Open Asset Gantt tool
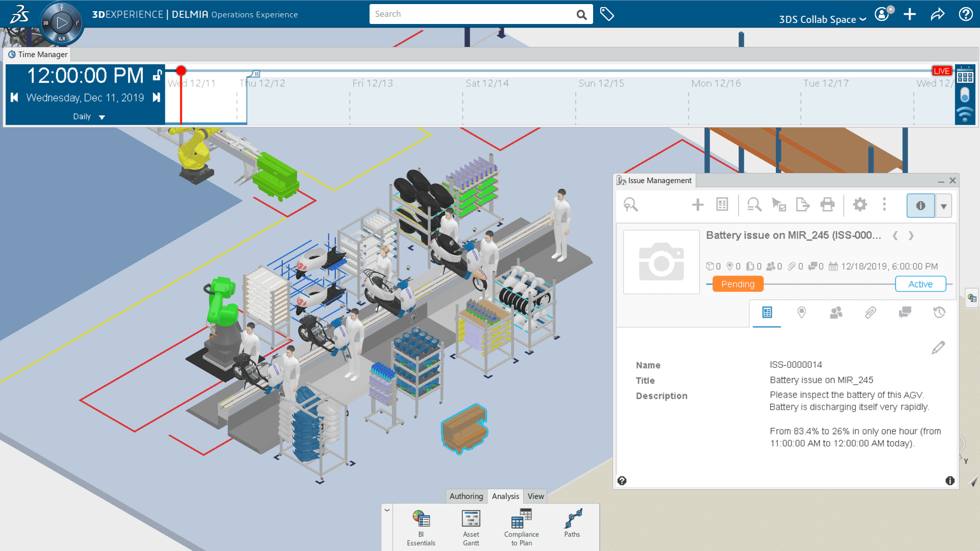 pos(471,528)
